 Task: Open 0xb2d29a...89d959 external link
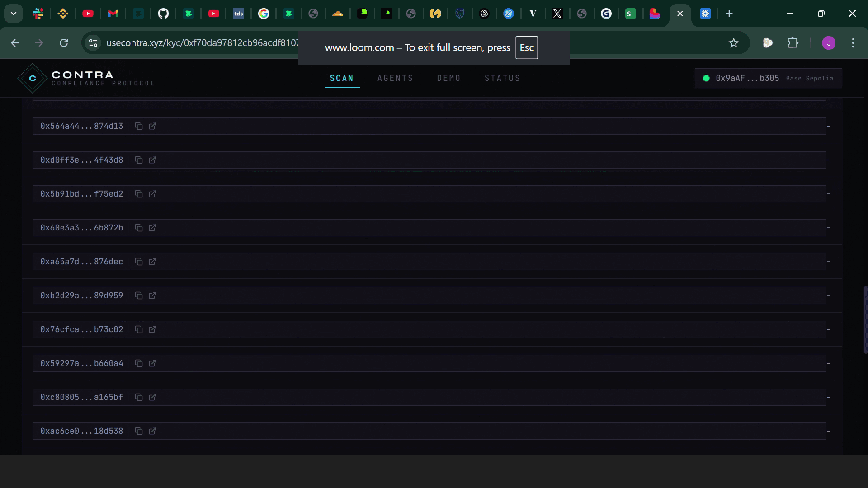pyautogui.click(x=152, y=296)
